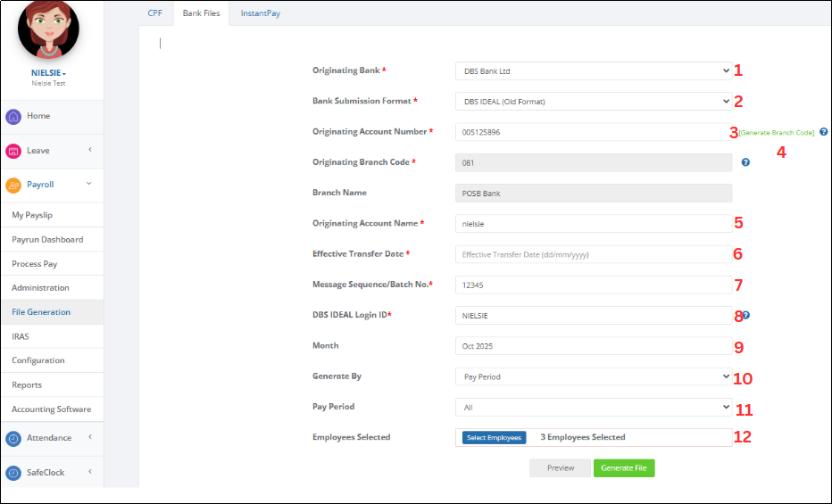Click the Originating Branch Code field 081

coord(594,162)
